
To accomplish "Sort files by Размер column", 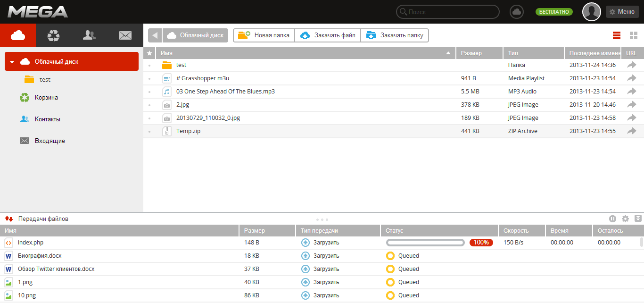I will point(479,53).
